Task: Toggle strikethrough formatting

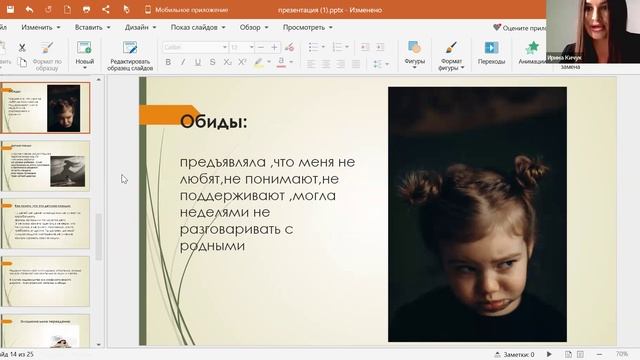Action: coord(212,62)
